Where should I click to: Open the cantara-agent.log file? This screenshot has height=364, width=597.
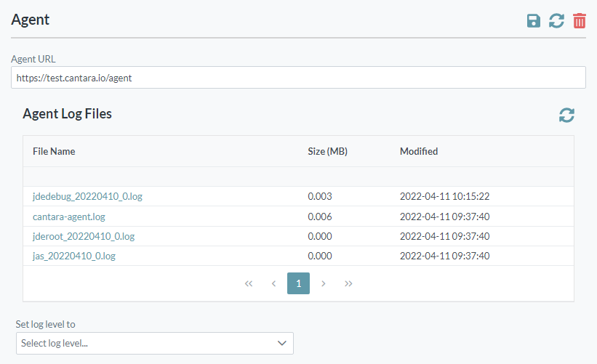(69, 217)
